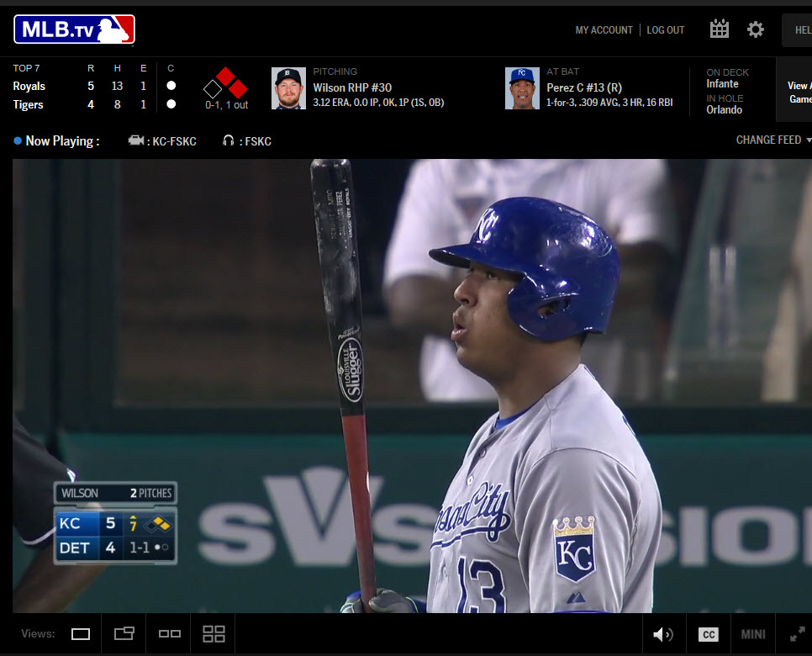Open the schedule calendar icon
This screenshot has height=656, width=812.
(719, 29)
